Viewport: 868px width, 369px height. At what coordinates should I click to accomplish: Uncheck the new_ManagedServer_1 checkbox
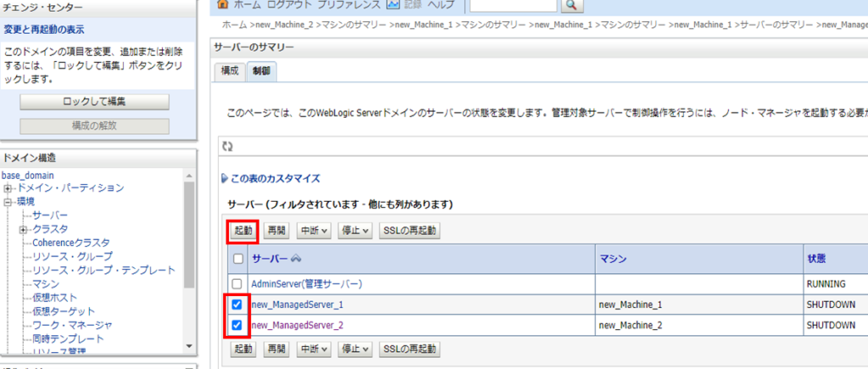(x=237, y=305)
